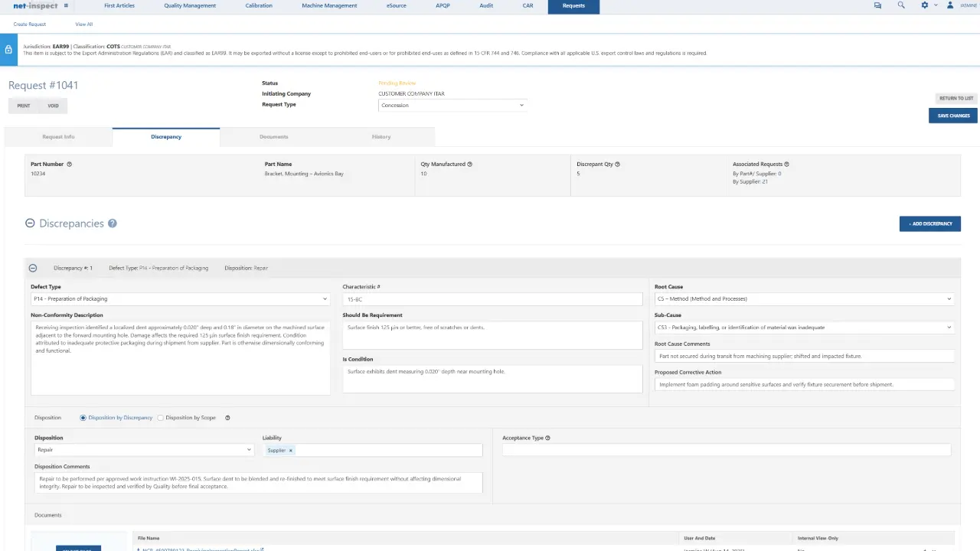Collapse the Discrepancy # 1 section
Image resolution: width=980 pixels, height=551 pixels.
pyautogui.click(x=32, y=268)
